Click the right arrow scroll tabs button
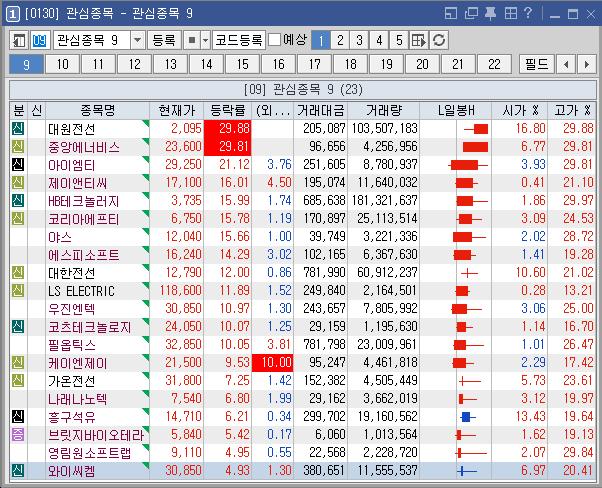The width and height of the screenshot is (602, 488). click(586, 64)
